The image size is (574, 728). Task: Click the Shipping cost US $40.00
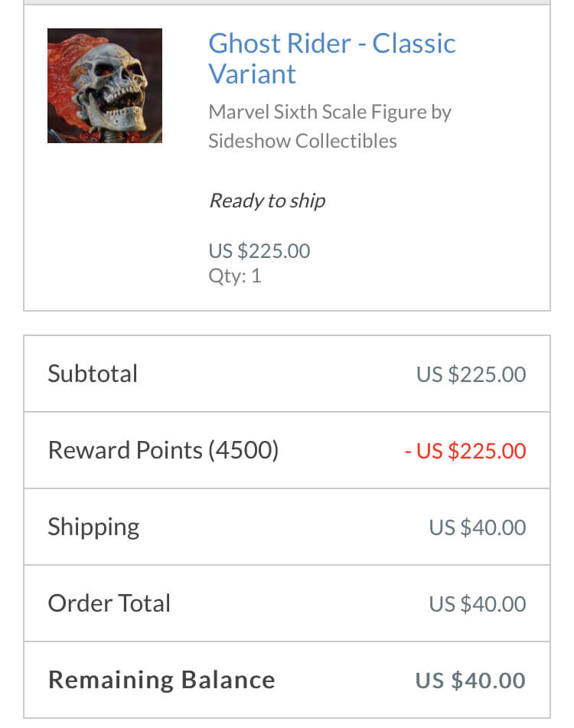(x=478, y=527)
